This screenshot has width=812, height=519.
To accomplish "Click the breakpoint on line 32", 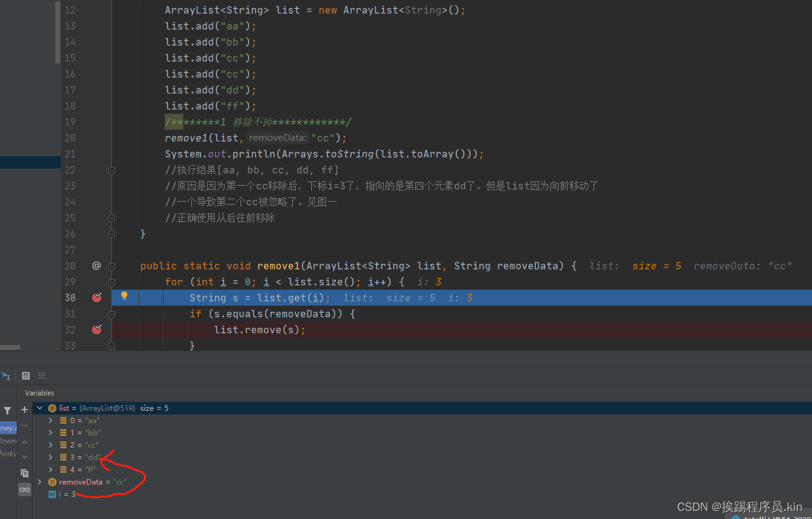I will (x=97, y=330).
